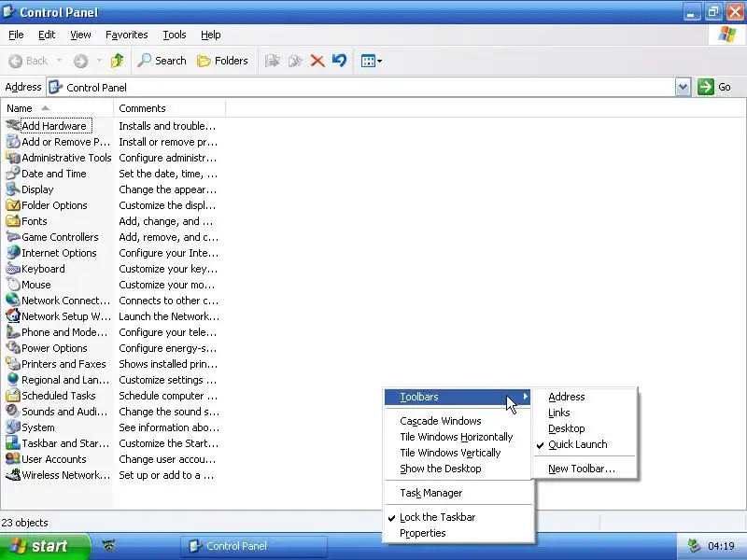Click the system tray network icon
Screen dimensions: 747x560
click(693, 546)
